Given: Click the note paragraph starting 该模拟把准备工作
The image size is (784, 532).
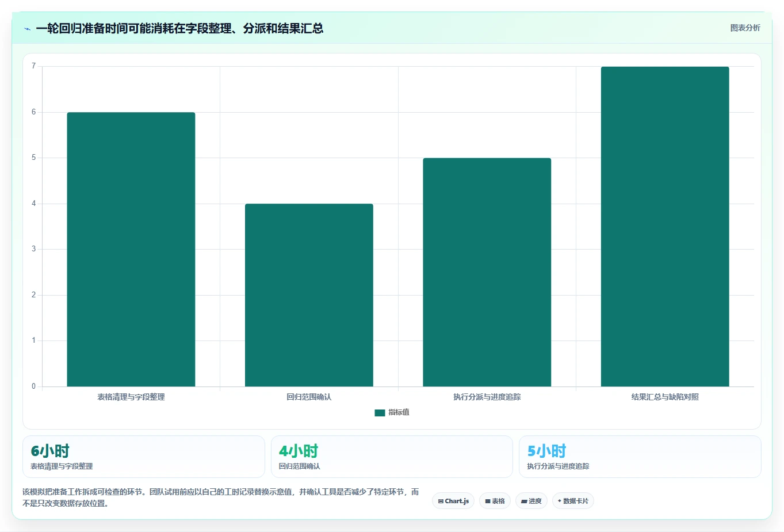Looking at the screenshot, I should pyautogui.click(x=221, y=497).
